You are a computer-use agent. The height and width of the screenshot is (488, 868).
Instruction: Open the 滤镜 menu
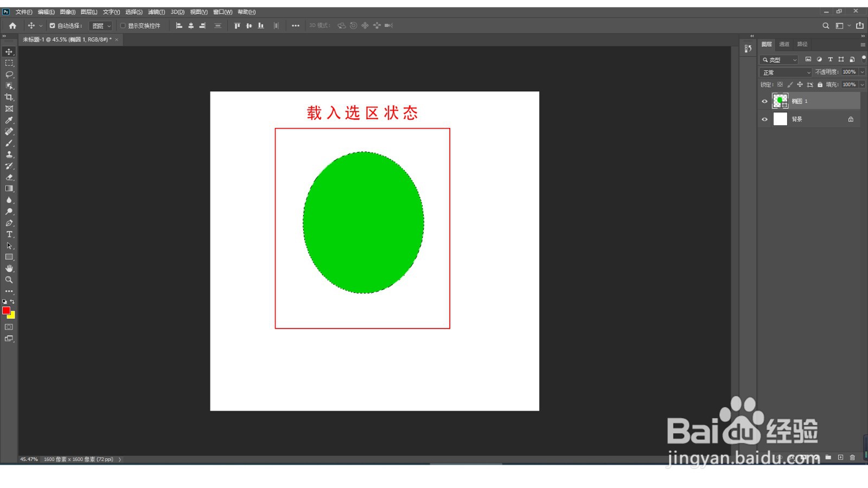pyautogui.click(x=157, y=11)
